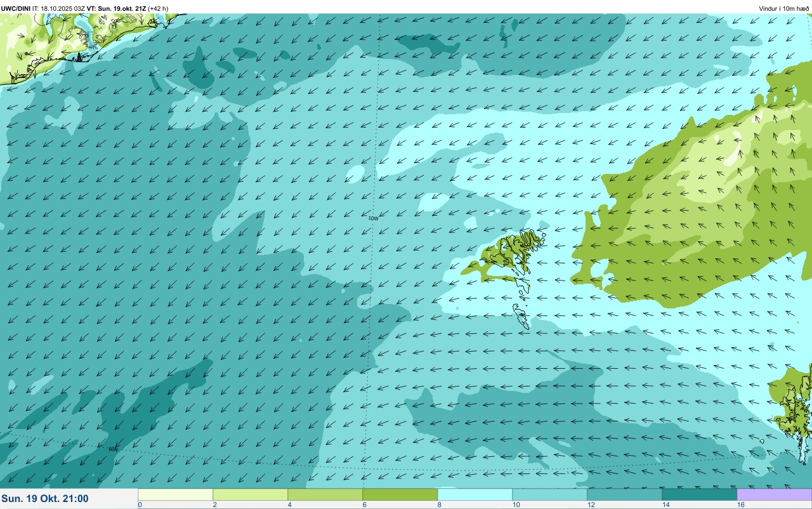Choose the dark teal 14–16 legend swatch

(x=699, y=494)
